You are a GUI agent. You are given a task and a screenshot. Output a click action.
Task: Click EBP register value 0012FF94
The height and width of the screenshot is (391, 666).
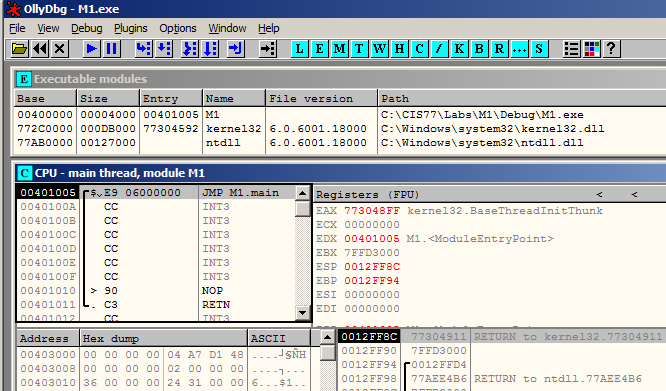tap(372, 281)
